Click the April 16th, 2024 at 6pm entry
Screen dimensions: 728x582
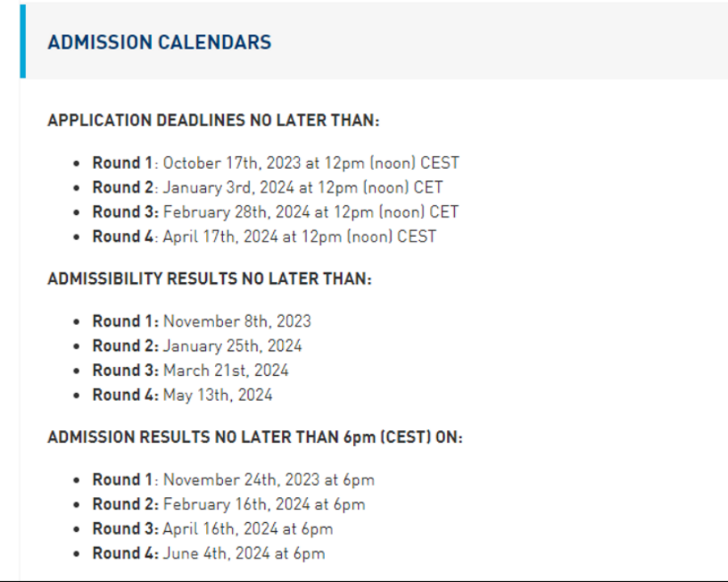coord(248,529)
